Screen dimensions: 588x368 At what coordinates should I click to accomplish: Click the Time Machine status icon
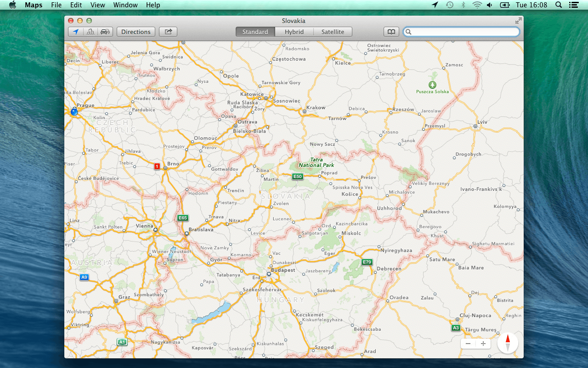(x=450, y=5)
